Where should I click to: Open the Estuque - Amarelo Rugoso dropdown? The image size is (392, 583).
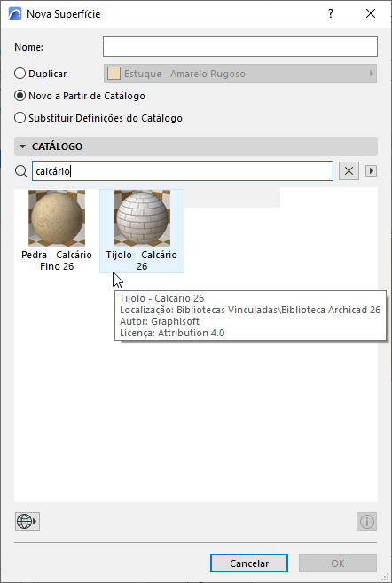point(240,74)
